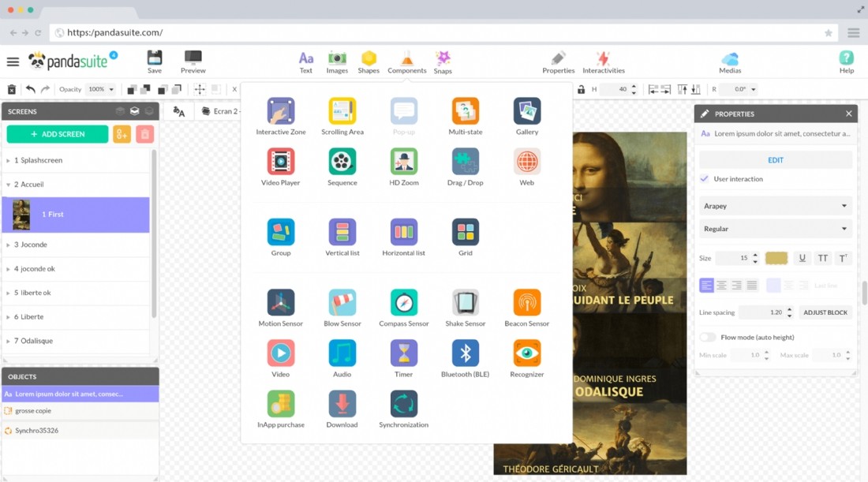Set text alignment to right
This screenshot has width=868, height=482.
(x=736, y=285)
